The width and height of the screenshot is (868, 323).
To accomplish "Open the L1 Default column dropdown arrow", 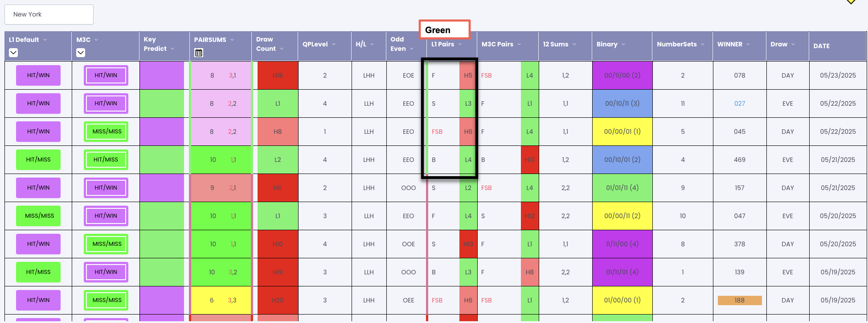I will pyautogui.click(x=45, y=40).
